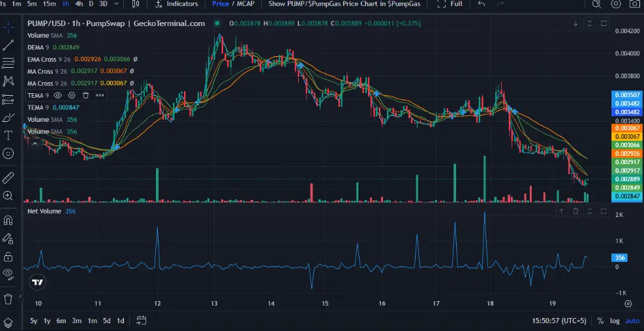The image size is (644, 331).
Task: Select the 3D timeframe
Action: coord(103,4)
